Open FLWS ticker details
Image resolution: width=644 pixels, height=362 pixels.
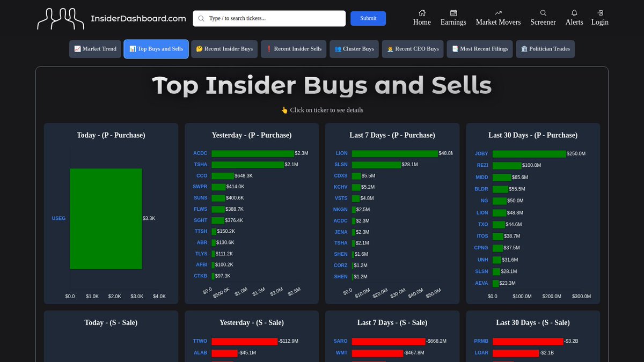click(x=201, y=209)
